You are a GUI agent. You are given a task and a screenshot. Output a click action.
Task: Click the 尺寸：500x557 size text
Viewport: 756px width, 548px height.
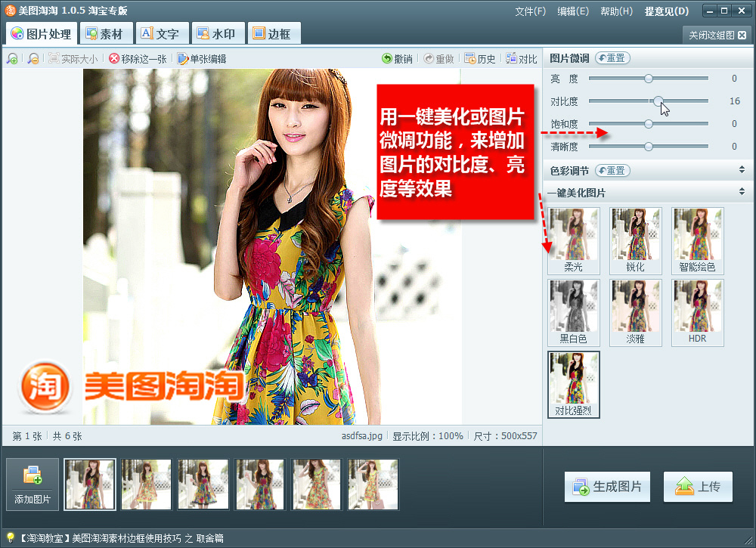pyautogui.click(x=505, y=435)
